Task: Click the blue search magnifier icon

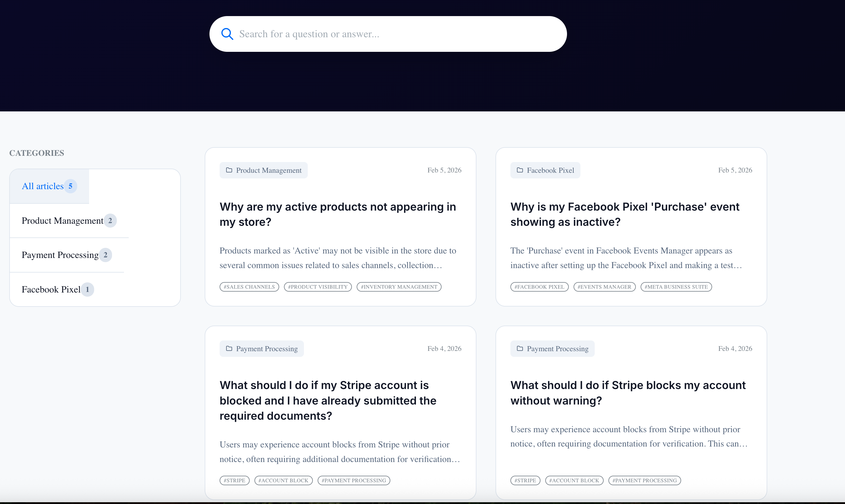Action: click(227, 34)
